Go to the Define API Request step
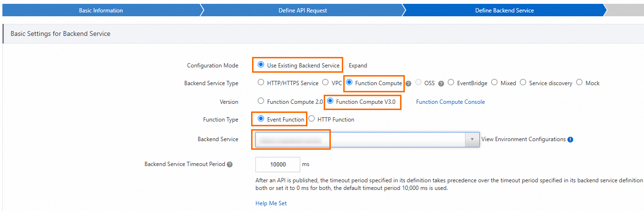 (x=303, y=11)
